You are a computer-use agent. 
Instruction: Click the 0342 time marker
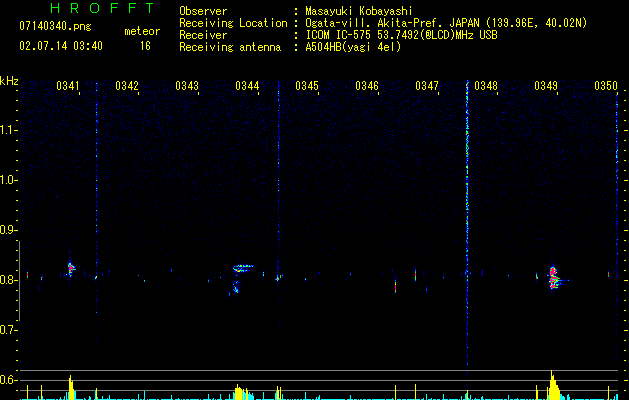coord(127,86)
